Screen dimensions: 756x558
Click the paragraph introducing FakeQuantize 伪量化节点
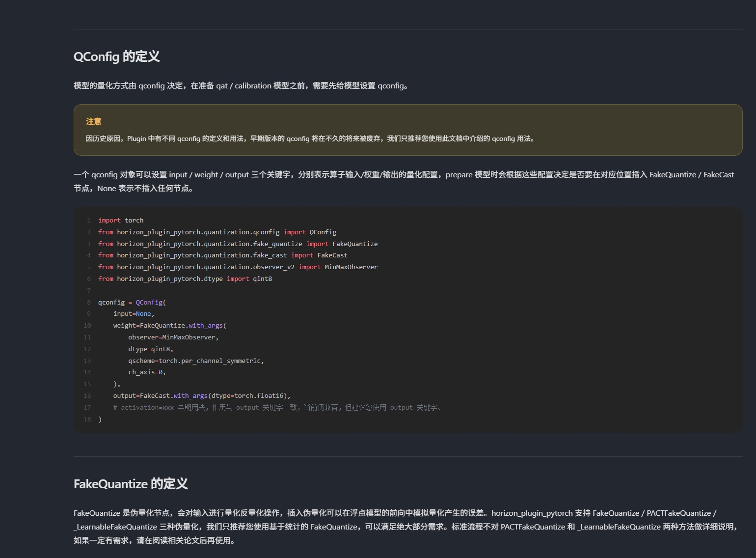tap(406, 527)
